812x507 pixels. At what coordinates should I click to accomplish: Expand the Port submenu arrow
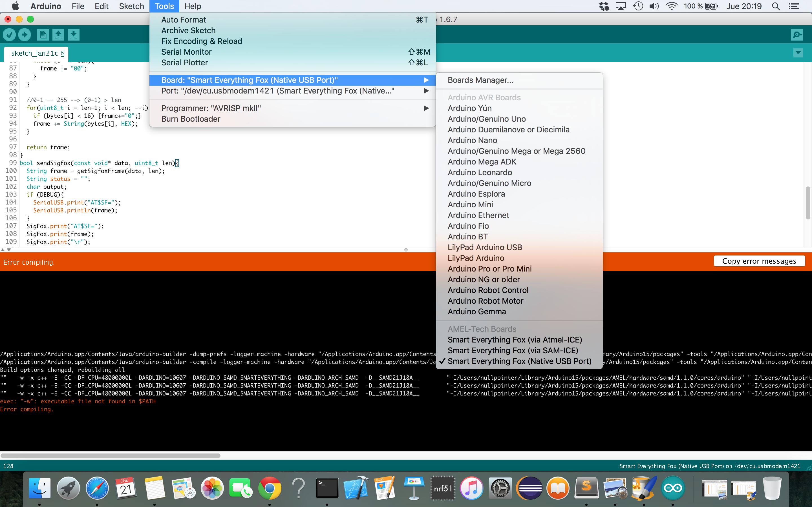click(426, 91)
